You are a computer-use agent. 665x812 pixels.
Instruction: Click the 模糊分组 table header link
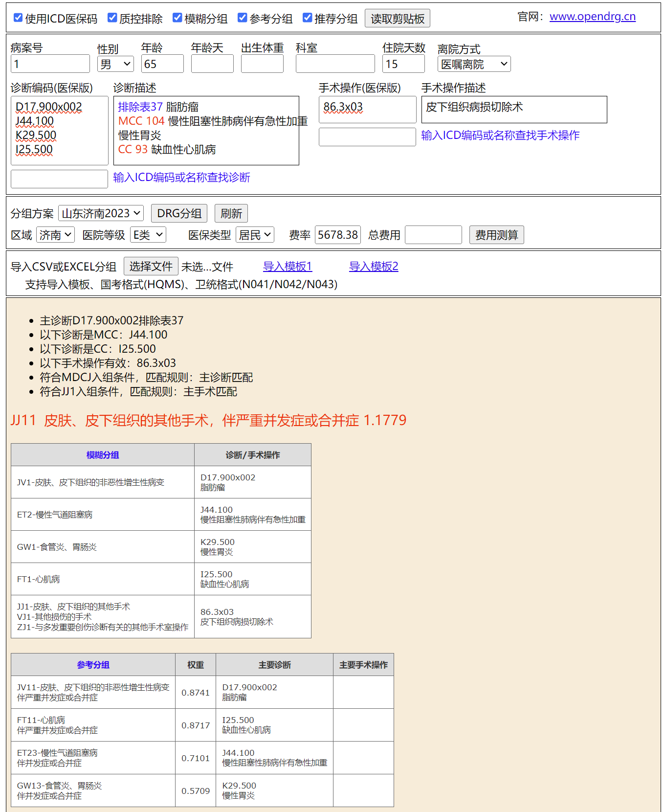[x=103, y=455]
